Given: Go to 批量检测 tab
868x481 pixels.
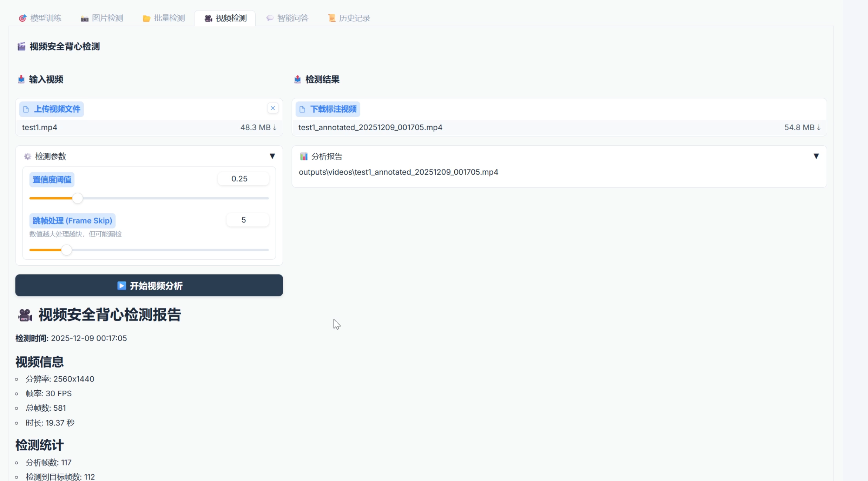Looking at the screenshot, I should [x=164, y=18].
